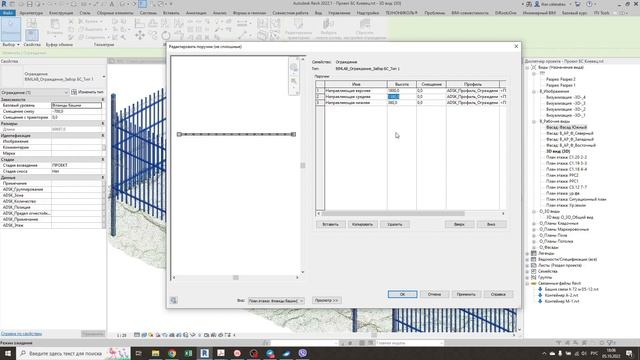The image size is (640, 360).
Task: Open Excel from taskbar
Action: click(x=188, y=353)
